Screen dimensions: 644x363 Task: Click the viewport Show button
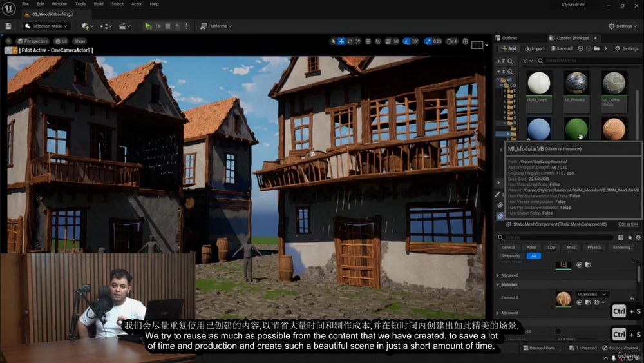point(80,41)
